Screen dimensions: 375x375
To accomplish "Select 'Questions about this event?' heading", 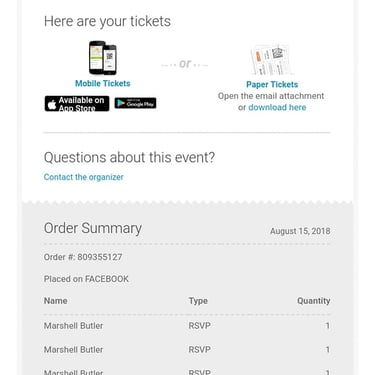I will point(129,157).
